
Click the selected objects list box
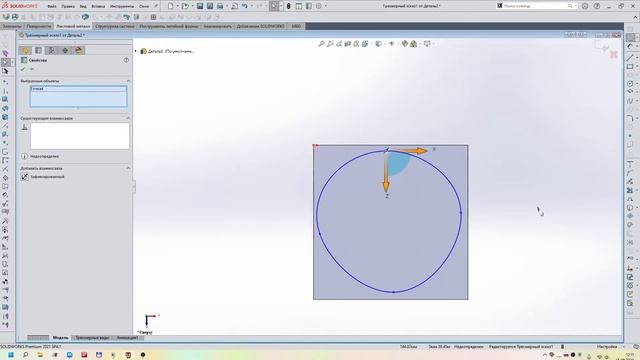point(78,96)
